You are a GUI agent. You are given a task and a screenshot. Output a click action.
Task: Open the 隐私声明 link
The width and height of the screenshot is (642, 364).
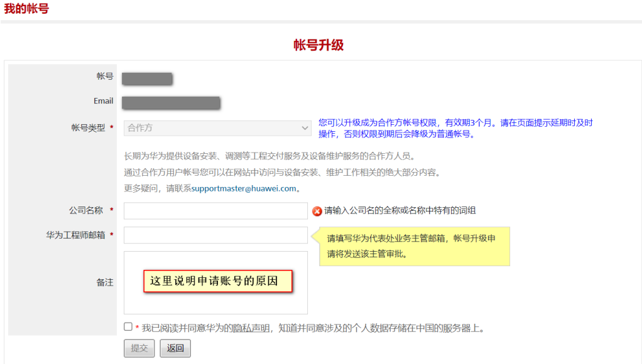click(251, 328)
